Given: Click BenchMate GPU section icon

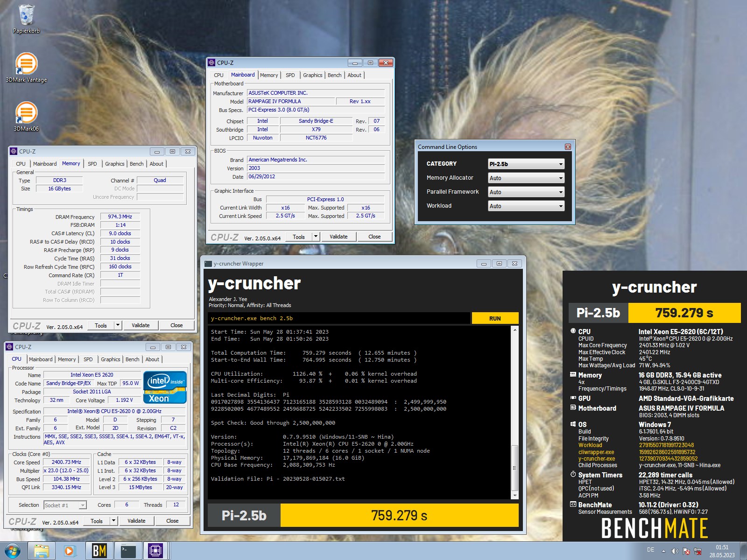Looking at the screenshot, I should pyautogui.click(x=573, y=398).
